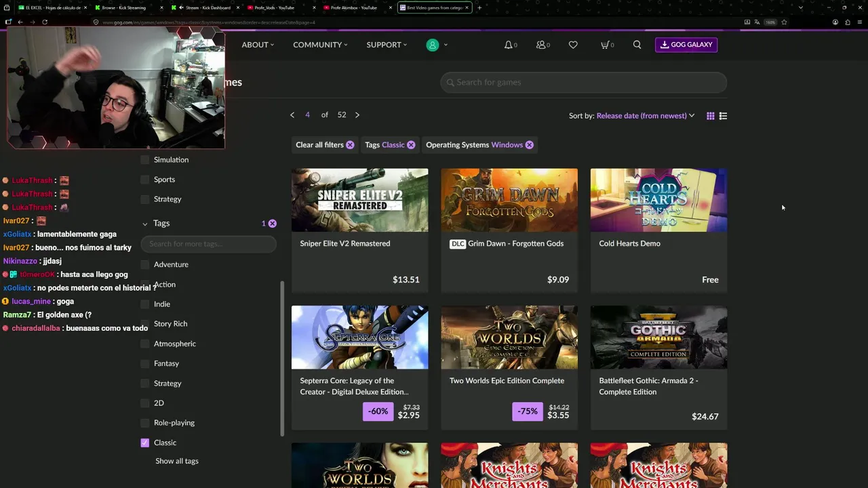Enable the Atmospheric tag checkbox
Image resolution: width=868 pixels, height=488 pixels.
coord(144,344)
